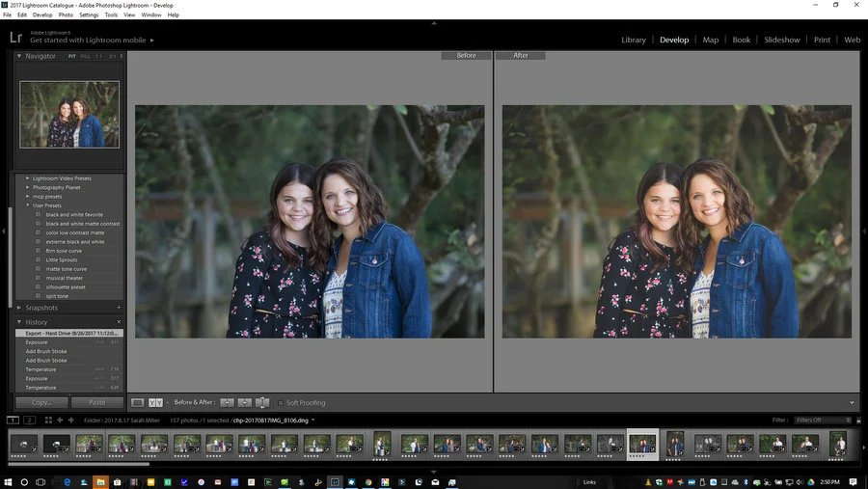This screenshot has width=868, height=489.
Task: Set Navigator zoom to 1:1
Action: [x=98, y=56]
